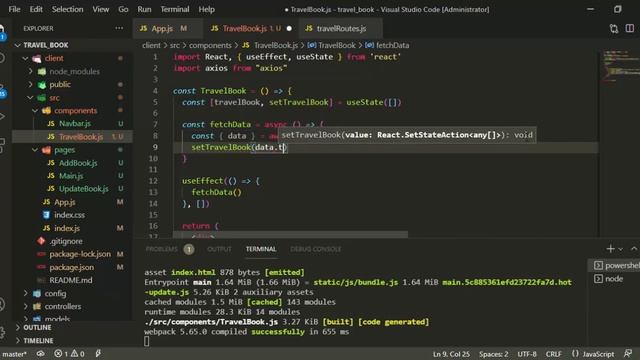Switch to the travelRoutes.js editor tab
The image size is (640, 360).
pyautogui.click(x=341, y=28)
